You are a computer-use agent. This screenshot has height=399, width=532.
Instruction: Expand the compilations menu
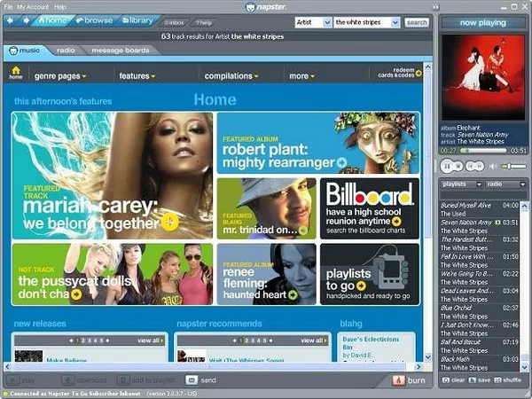pos(231,76)
